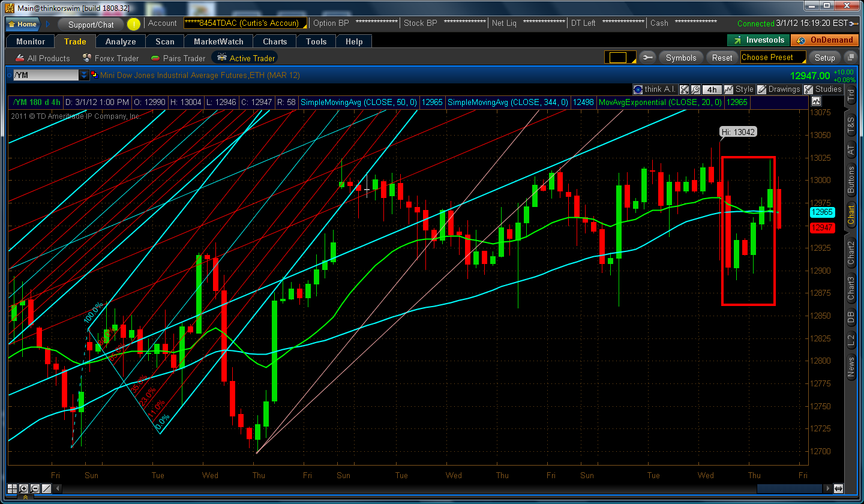Click the scrollbar right arrow under the chart

pos(829,488)
